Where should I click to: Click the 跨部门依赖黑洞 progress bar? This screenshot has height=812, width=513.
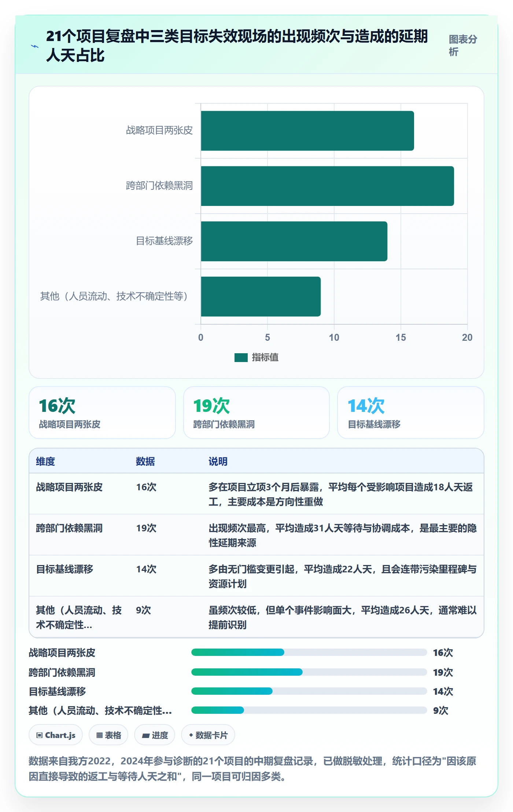(309, 672)
